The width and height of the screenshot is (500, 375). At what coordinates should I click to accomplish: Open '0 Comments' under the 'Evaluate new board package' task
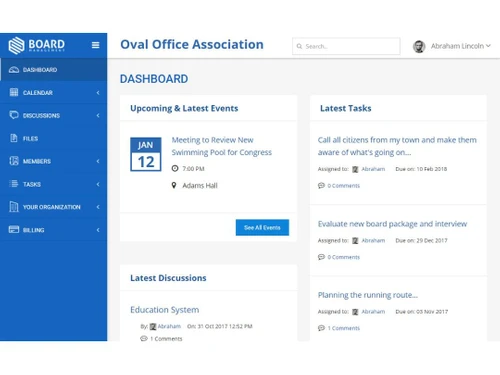pyautogui.click(x=344, y=257)
